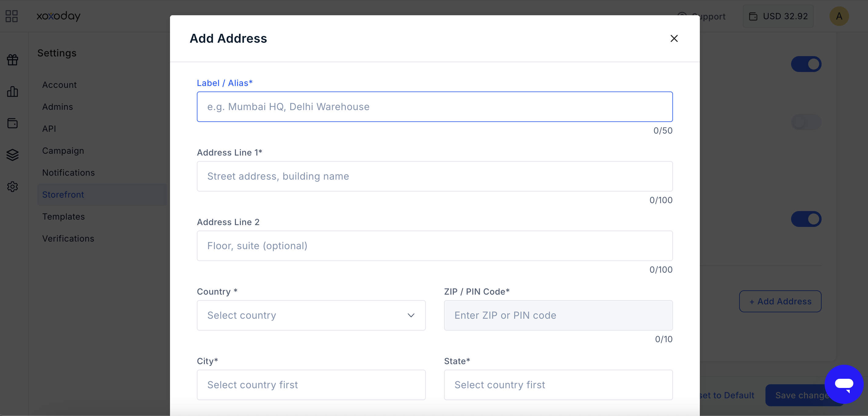Click the USD 32.92 balance button
The height and width of the screenshot is (416, 868).
pyautogui.click(x=778, y=16)
